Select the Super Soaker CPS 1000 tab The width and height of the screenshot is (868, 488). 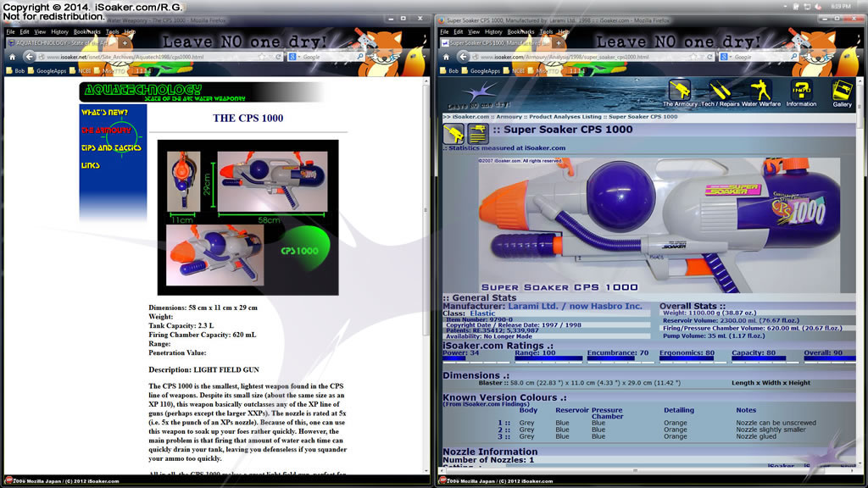[495, 42]
